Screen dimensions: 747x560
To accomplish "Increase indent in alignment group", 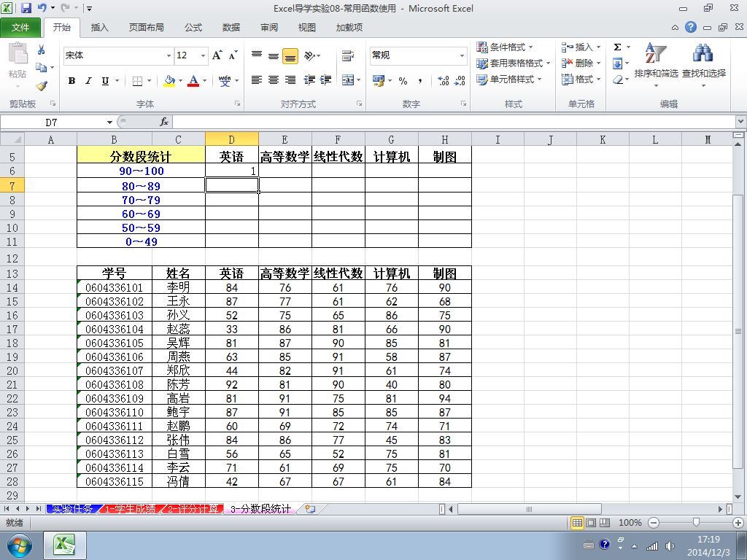I will (326, 80).
